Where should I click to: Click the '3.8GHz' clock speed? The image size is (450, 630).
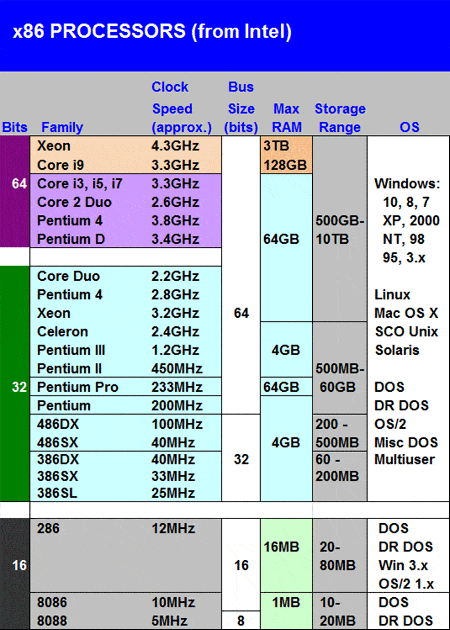click(175, 221)
